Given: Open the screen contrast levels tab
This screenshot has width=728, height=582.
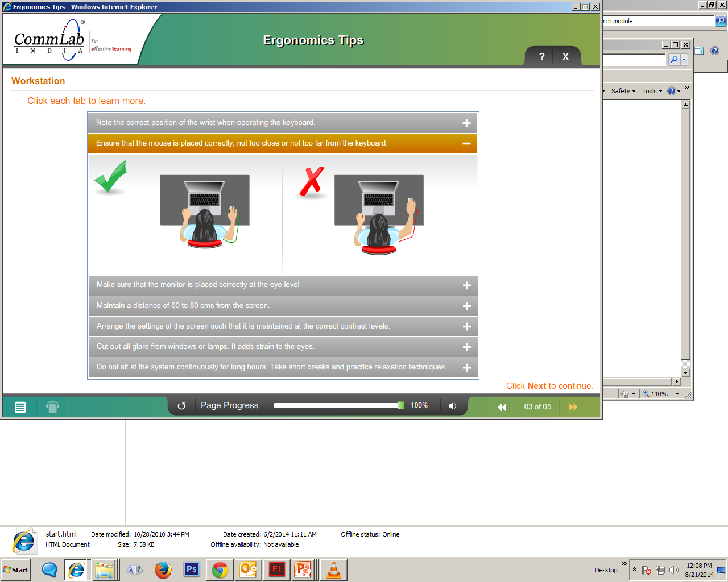Looking at the screenshot, I should click(x=466, y=326).
